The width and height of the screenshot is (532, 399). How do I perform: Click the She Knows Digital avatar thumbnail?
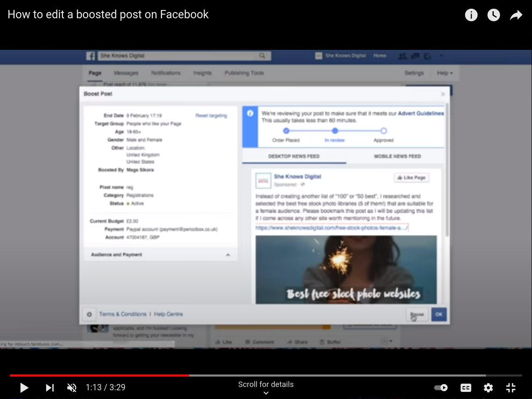[263, 181]
